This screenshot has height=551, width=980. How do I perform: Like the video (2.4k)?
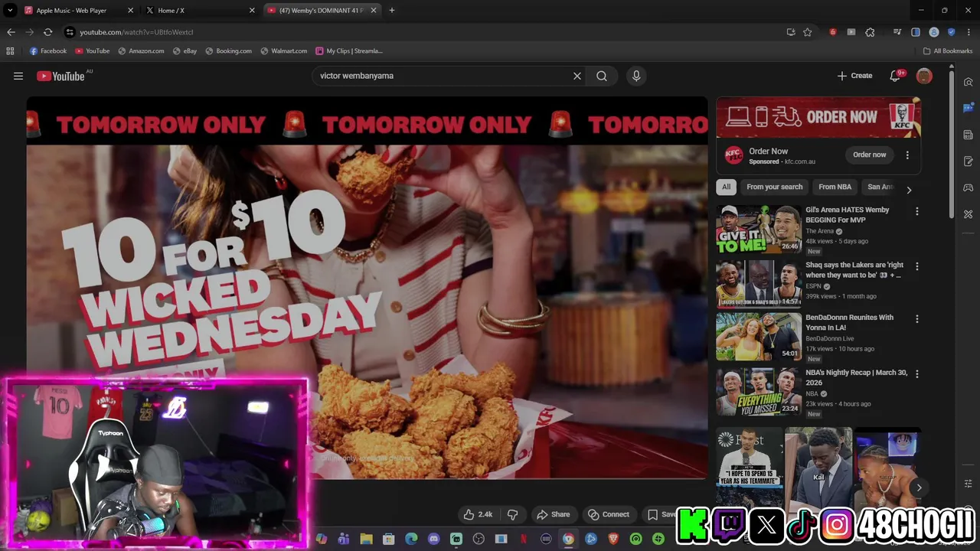(x=478, y=514)
